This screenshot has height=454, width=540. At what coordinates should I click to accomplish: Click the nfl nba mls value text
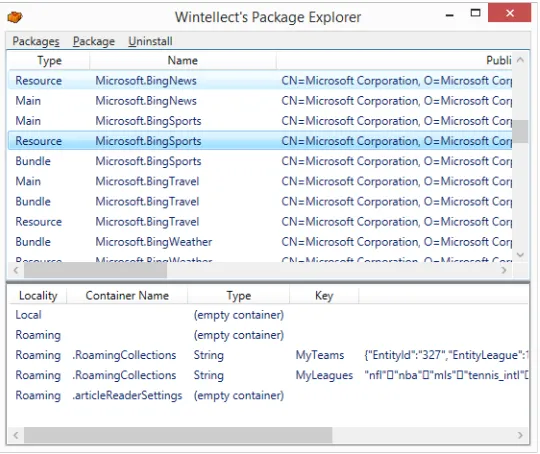click(446, 375)
